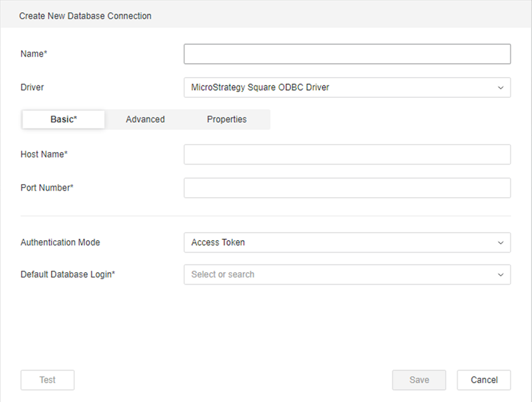Click the 'Authentication Mode' label
The image size is (532, 402).
coord(60,243)
